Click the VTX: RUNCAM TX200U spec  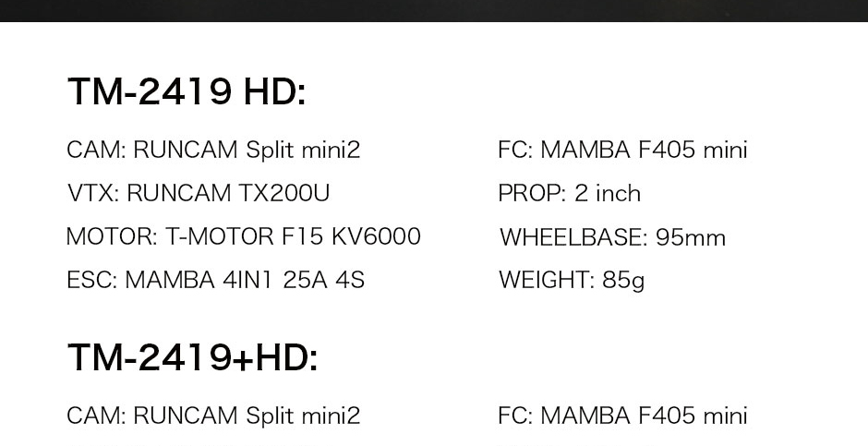199,193
